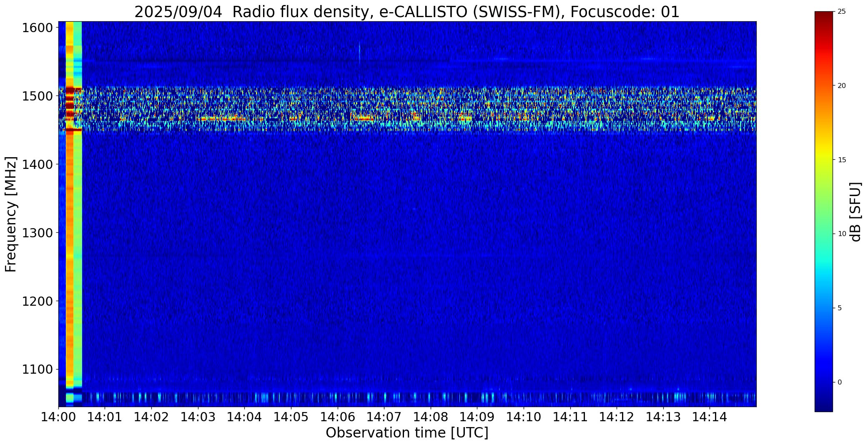
Task: Click the 14:04 time tick label
Action: [x=244, y=417]
